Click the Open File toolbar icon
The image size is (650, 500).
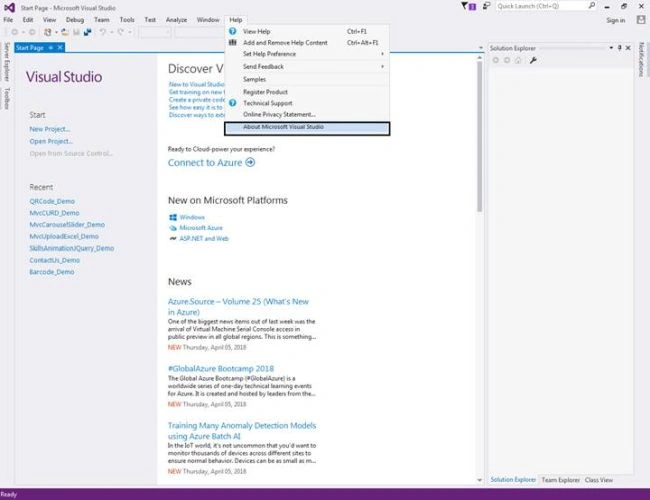[65, 32]
